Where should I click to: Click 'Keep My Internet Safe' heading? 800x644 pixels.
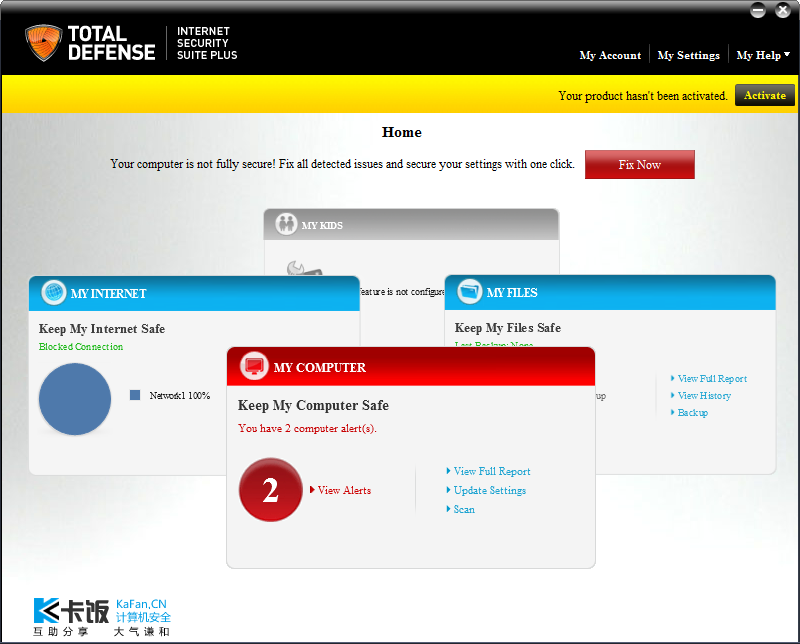click(x=102, y=329)
